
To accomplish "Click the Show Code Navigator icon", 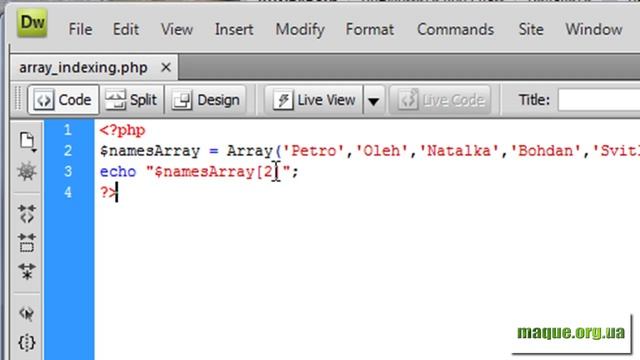I will pyautogui.click(x=27, y=171).
